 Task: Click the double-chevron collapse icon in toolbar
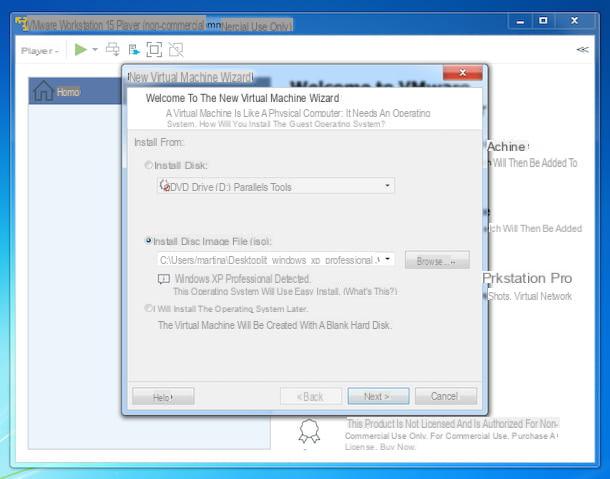(582, 49)
